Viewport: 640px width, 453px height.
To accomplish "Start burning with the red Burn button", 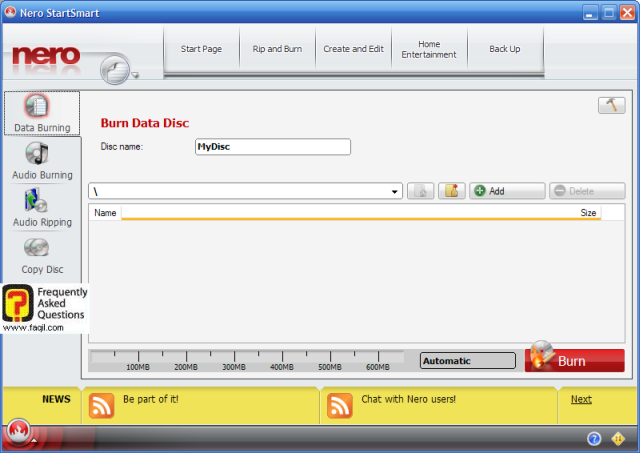I will 575,361.
